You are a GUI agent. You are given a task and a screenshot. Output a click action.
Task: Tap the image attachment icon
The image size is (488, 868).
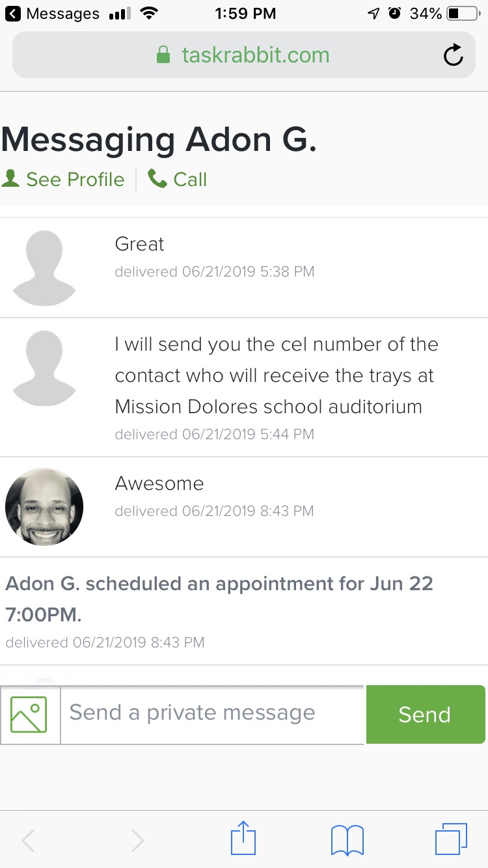pos(30,714)
